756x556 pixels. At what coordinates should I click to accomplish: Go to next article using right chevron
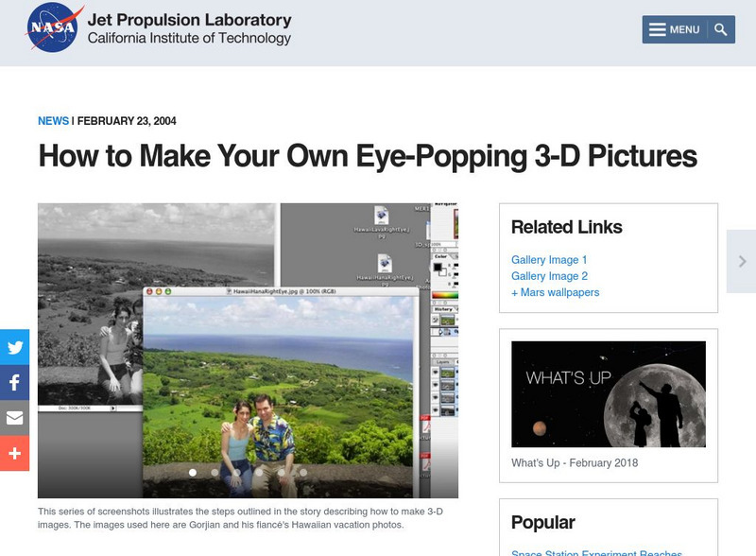click(x=742, y=261)
